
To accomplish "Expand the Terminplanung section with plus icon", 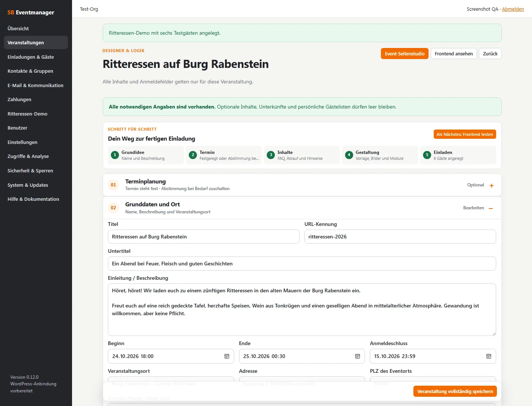I will (x=491, y=185).
